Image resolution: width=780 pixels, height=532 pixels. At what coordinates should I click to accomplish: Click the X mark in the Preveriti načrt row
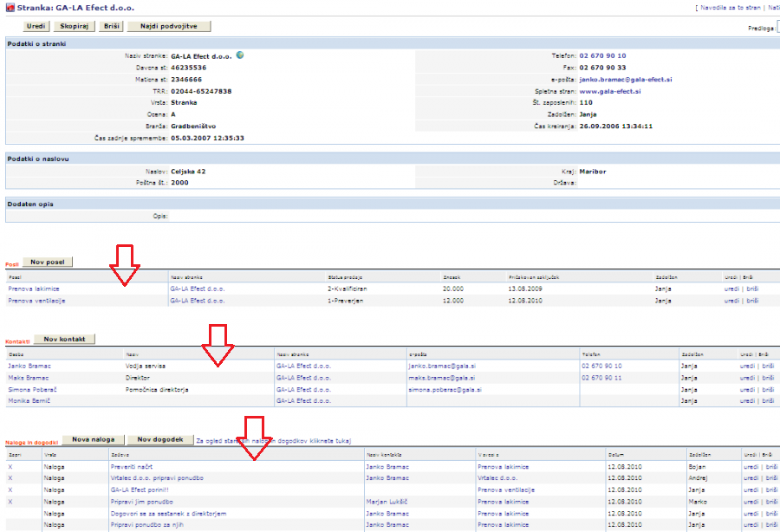pyautogui.click(x=10, y=466)
